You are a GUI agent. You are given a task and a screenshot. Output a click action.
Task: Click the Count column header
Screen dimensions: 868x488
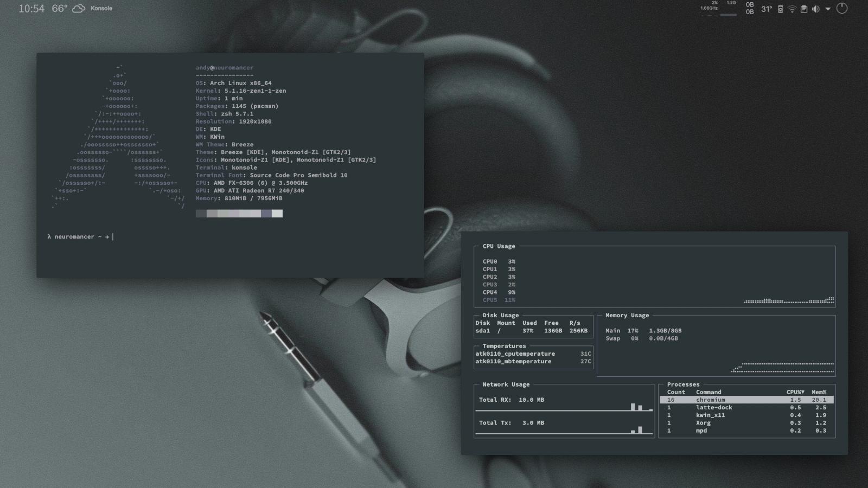[676, 392]
